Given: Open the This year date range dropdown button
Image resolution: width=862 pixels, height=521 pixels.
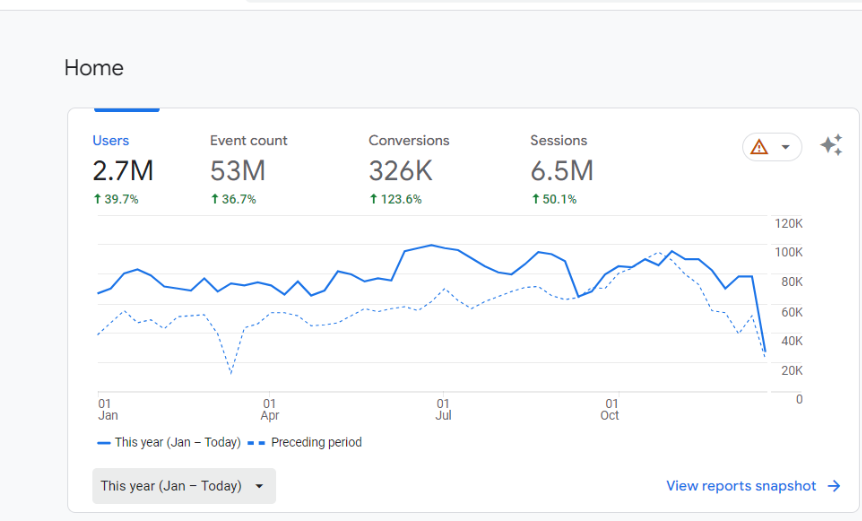Looking at the screenshot, I should pos(183,486).
